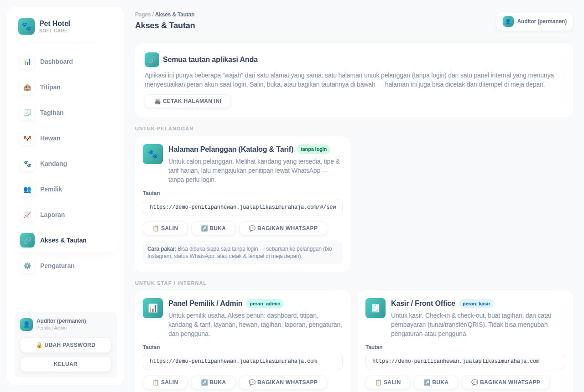This screenshot has height=392, width=584.
Task: Open the Dashboard menu item
Action: pos(66,62)
